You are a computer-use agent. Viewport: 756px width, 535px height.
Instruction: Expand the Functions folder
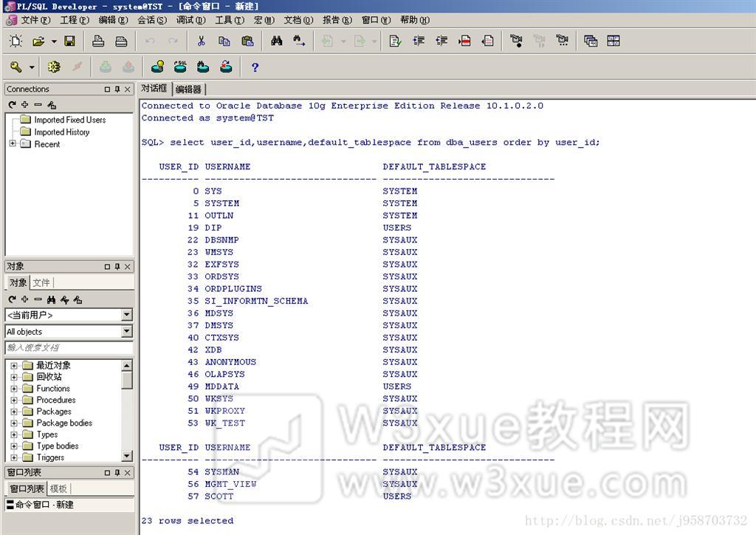(x=14, y=389)
